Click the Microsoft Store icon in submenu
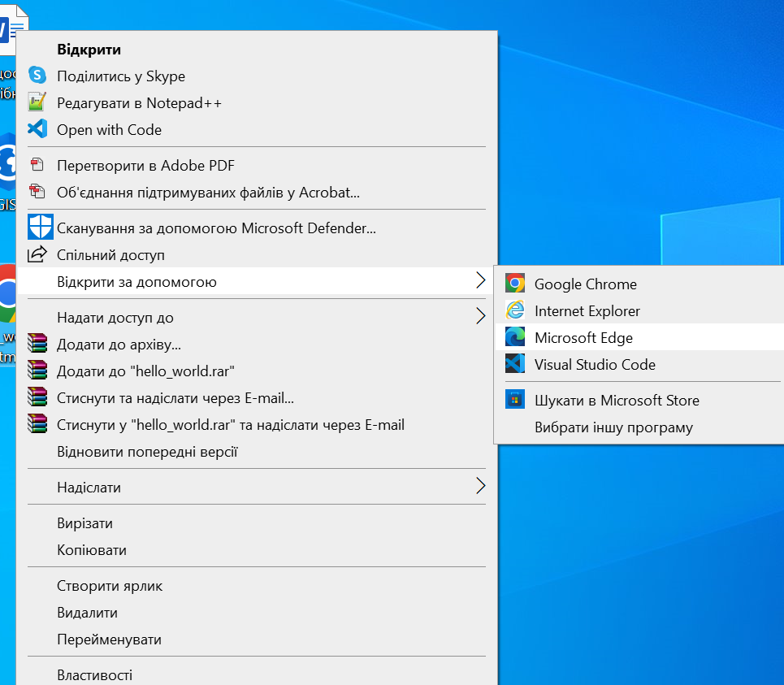This screenshot has width=784, height=685. (x=514, y=400)
